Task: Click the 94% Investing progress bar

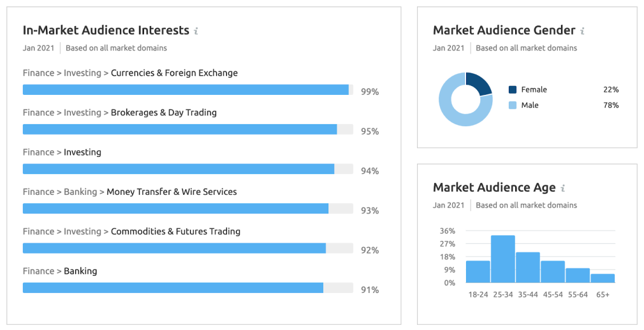Action: [x=179, y=169]
